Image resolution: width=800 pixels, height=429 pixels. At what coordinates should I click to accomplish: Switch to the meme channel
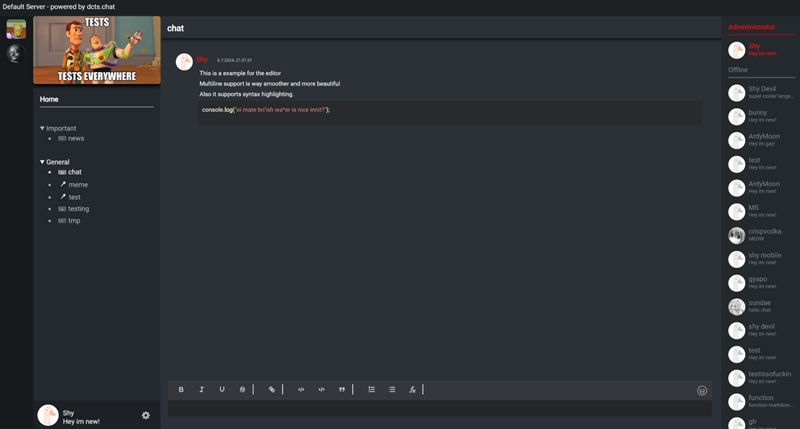pos(78,185)
